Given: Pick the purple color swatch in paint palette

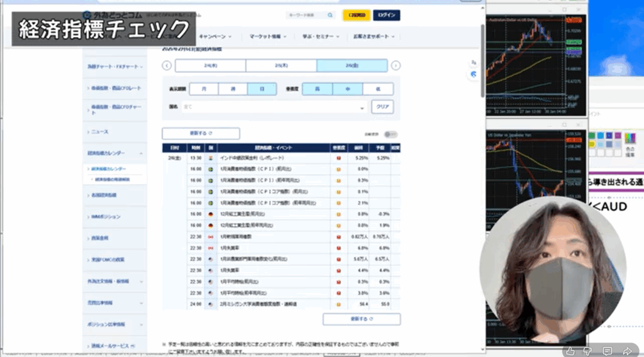Looking at the screenshot, I should tap(617, 136).
